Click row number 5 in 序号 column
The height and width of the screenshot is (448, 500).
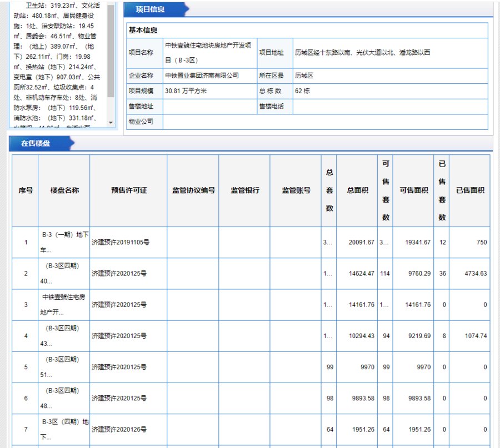tap(26, 367)
